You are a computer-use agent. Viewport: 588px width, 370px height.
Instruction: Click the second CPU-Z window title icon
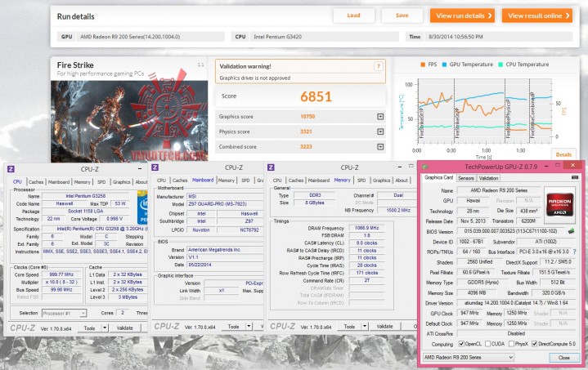155,167
